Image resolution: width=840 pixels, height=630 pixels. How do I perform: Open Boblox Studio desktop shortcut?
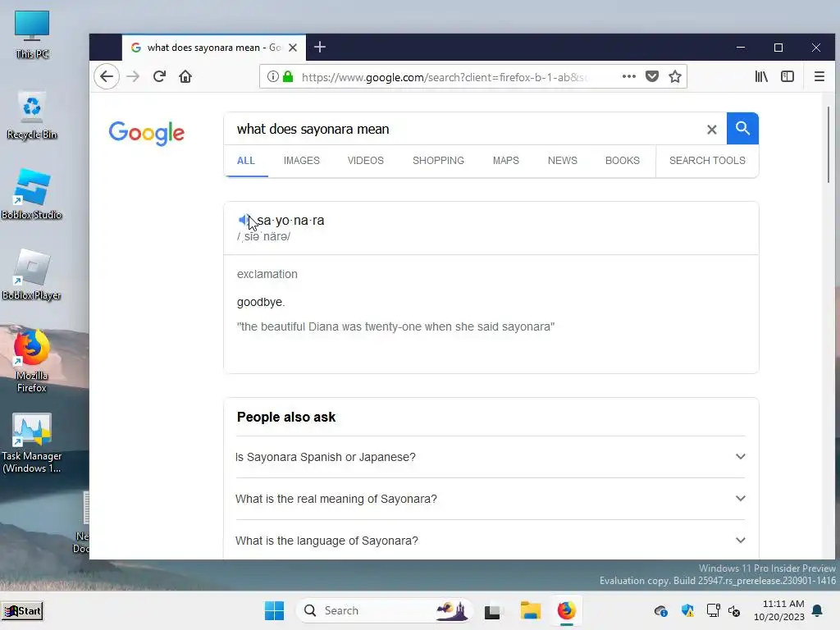(32, 194)
